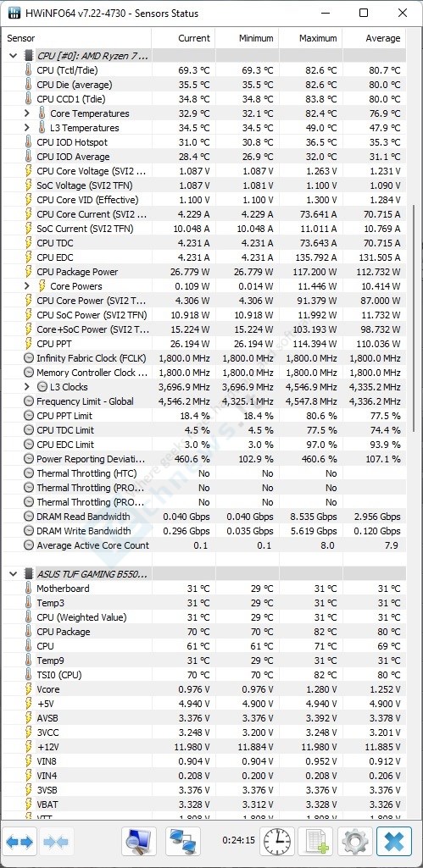Click the expand layout arrows icon
This screenshot has height=868, width=423.
(x=20, y=842)
